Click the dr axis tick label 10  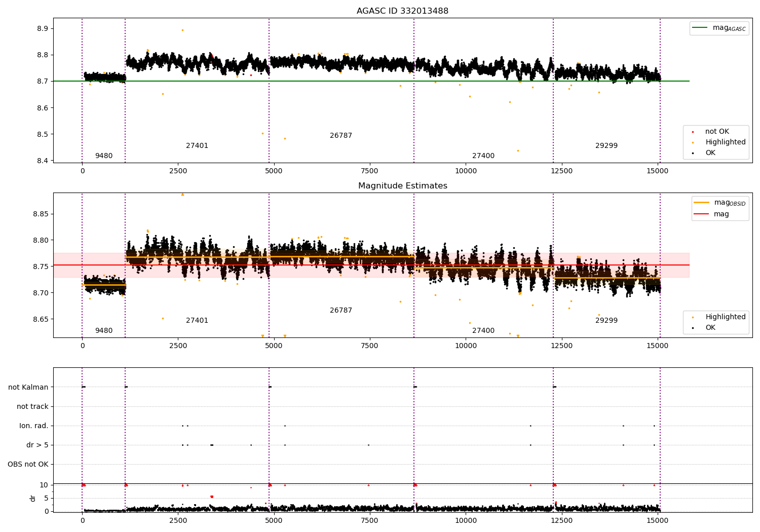point(44,485)
